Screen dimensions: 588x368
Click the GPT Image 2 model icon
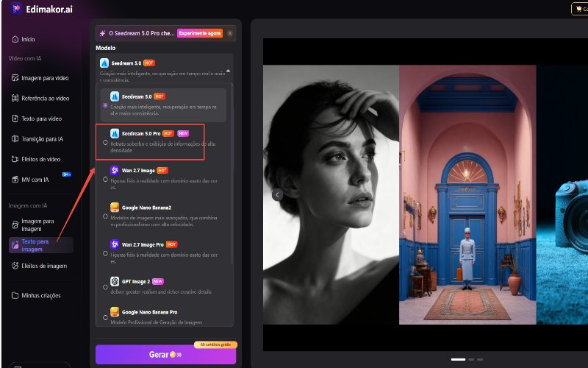click(x=115, y=281)
